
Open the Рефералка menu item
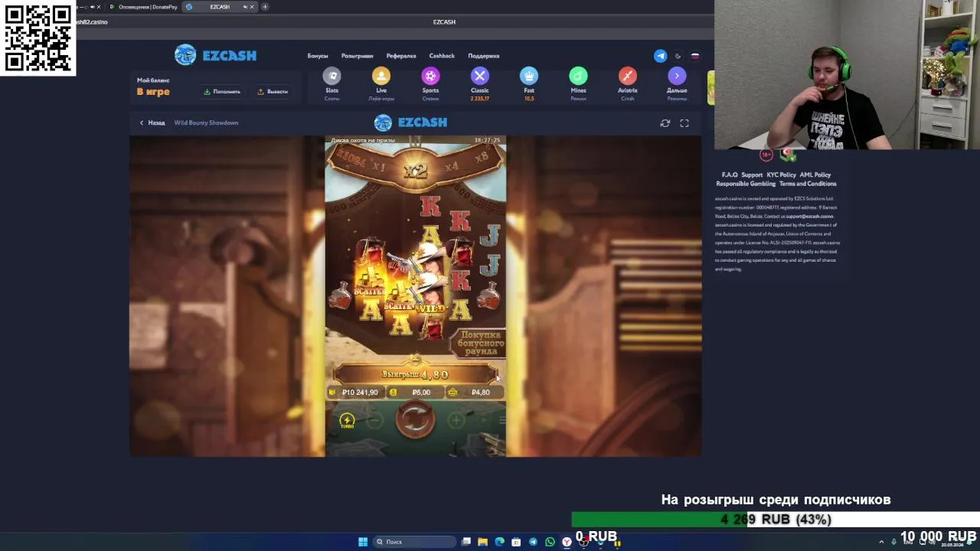coord(401,56)
